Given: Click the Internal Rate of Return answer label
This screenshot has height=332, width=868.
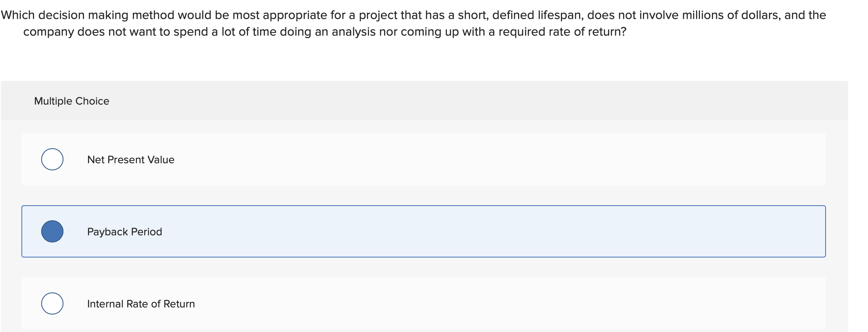Looking at the screenshot, I should [141, 304].
